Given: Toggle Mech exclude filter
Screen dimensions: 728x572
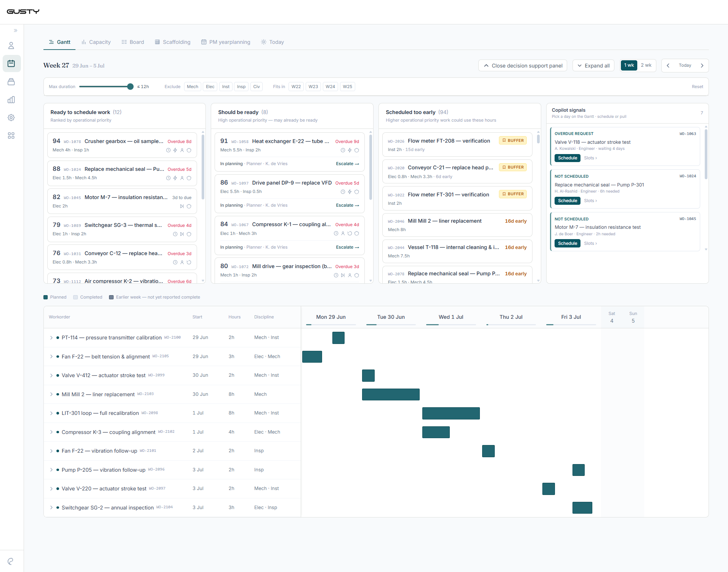Looking at the screenshot, I should pyautogui.click(x=192, y=87).
